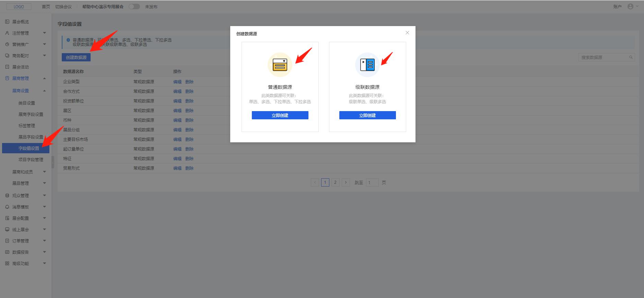Open 类目设置 in the sidebar
The width and height of the screenshot is (644, 298).
[27, 103]
